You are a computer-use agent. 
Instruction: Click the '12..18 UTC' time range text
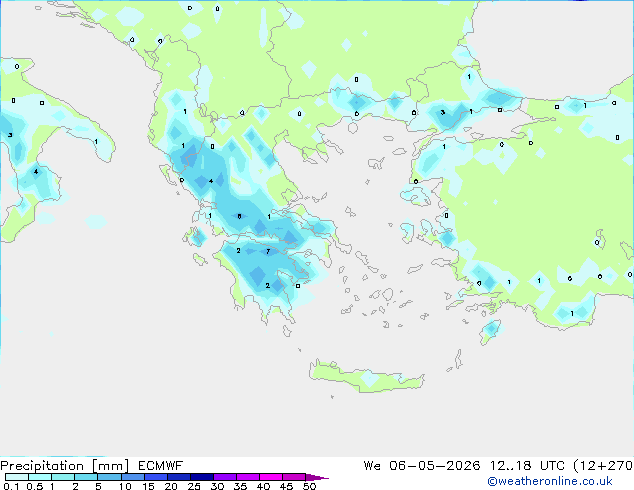[x=527, y=466]
